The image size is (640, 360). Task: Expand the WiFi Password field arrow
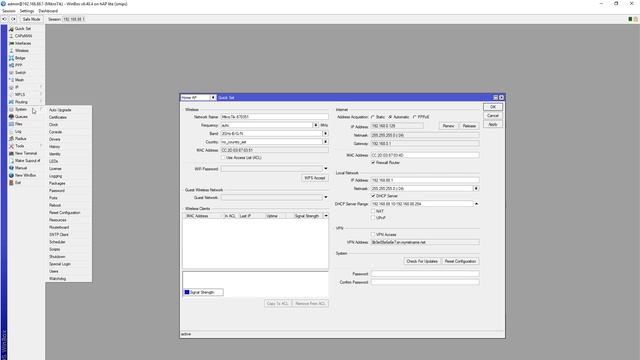[x=325, y=169]
